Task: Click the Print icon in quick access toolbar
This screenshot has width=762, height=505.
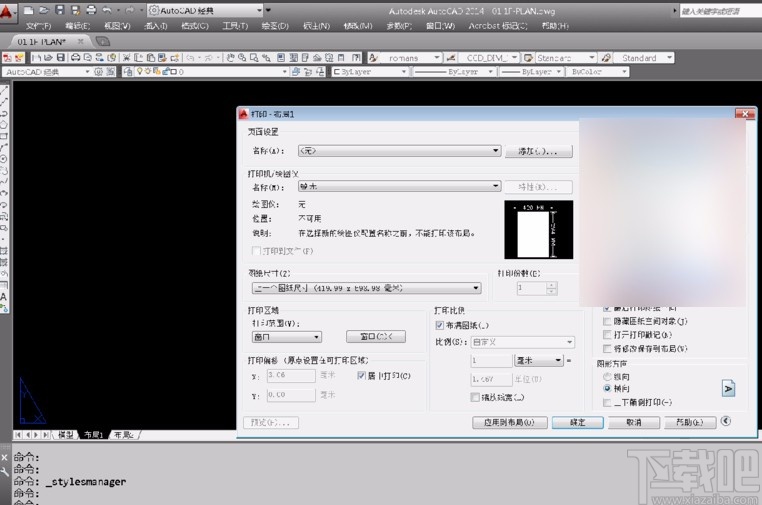Action: (x=92, y=10)
